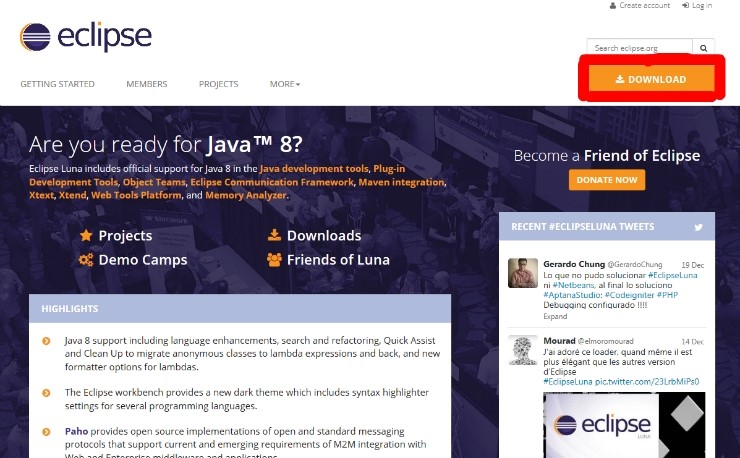
Task: Click the #EclipseLuna hashtag in Mourad's tweet
Action: tap(568, 382)
